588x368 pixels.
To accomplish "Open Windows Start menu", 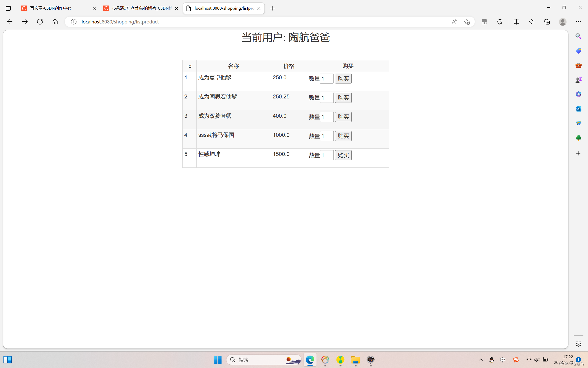I will pos(218,360).
